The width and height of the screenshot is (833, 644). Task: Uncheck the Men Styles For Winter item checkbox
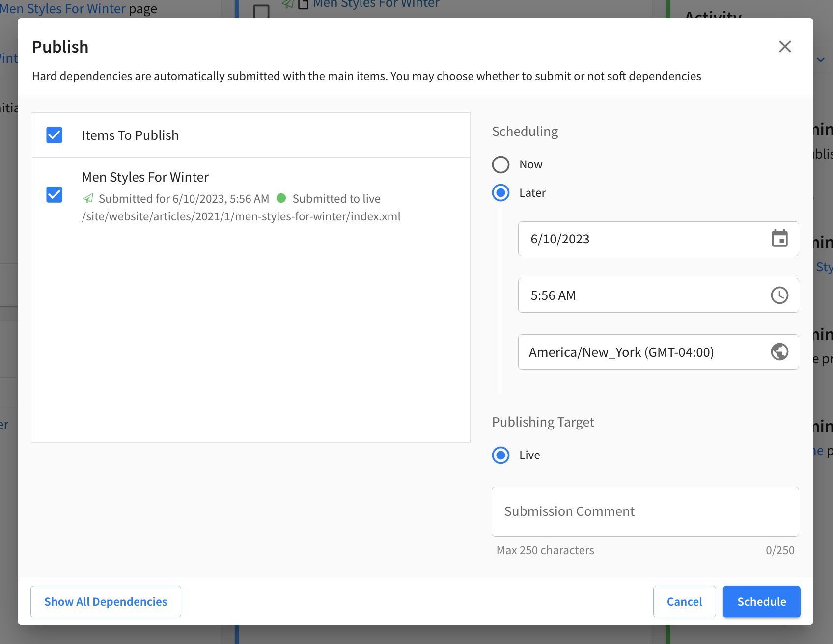coord(54,194)
